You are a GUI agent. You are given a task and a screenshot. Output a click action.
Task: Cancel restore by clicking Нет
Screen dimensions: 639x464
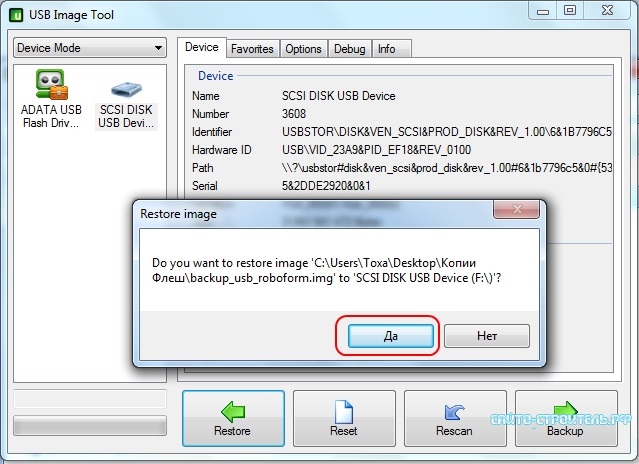tap(487, 337)
